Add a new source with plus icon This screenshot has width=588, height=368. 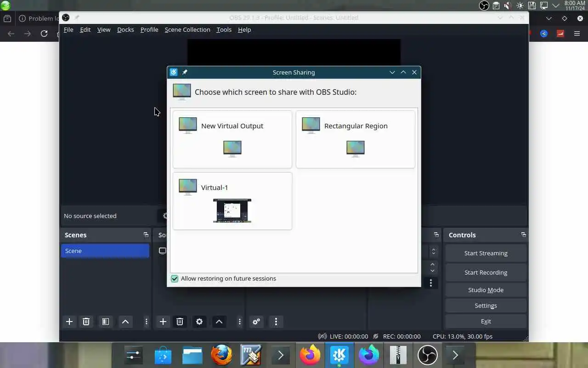point(163,322)
